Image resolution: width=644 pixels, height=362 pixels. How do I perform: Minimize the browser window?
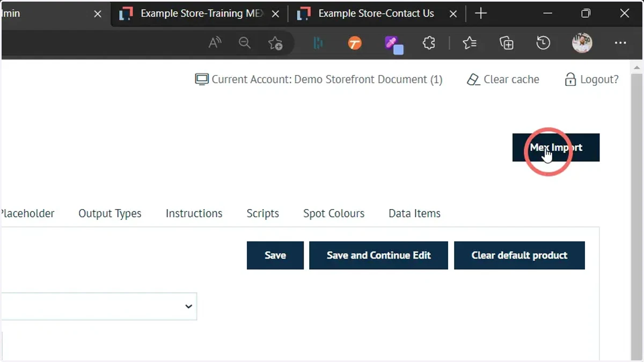tap(547, 14)
